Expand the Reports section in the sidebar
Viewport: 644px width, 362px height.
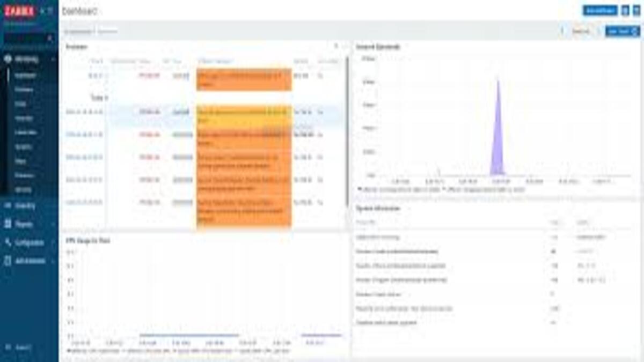53,224
